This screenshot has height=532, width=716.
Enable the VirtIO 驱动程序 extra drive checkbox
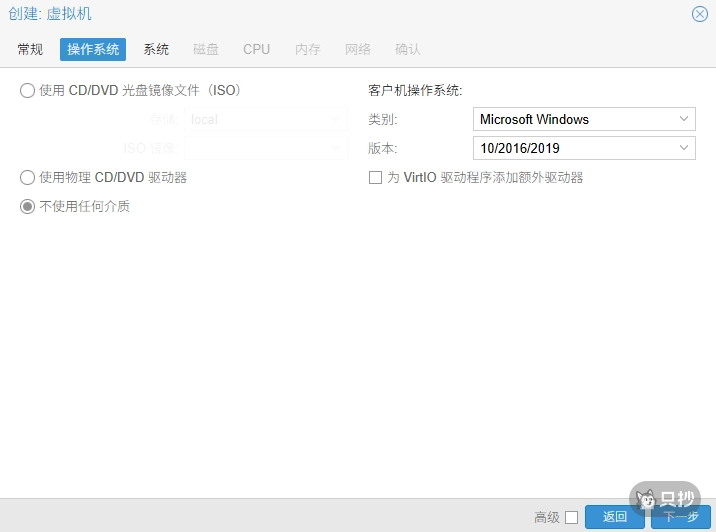pyautogui.click(x=376, y=178)
